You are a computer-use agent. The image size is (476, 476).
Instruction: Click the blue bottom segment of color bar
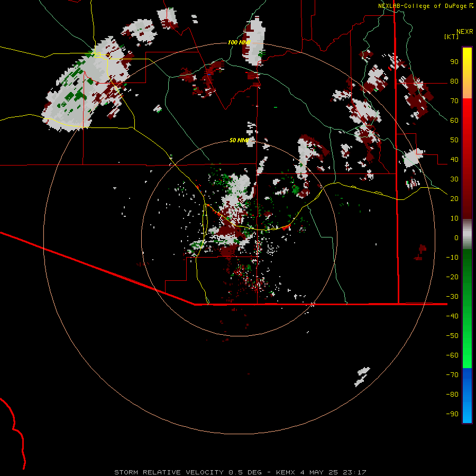(467, 396)
